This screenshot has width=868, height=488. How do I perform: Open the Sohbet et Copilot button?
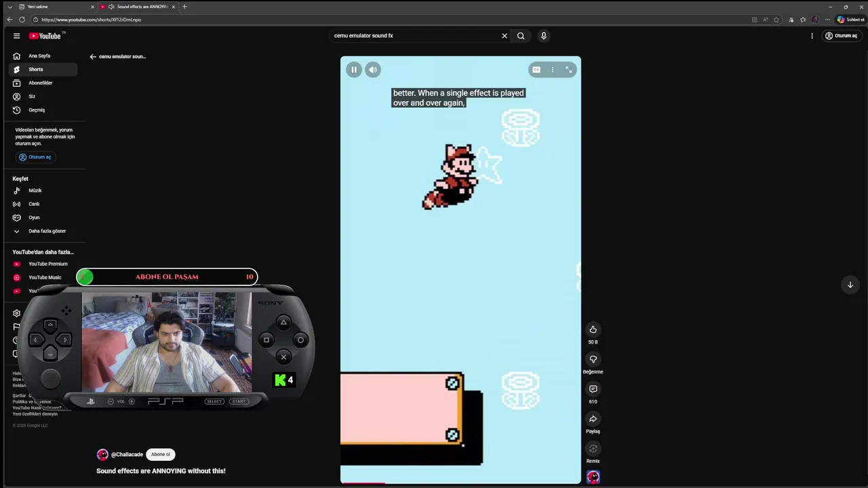[851, 20]
